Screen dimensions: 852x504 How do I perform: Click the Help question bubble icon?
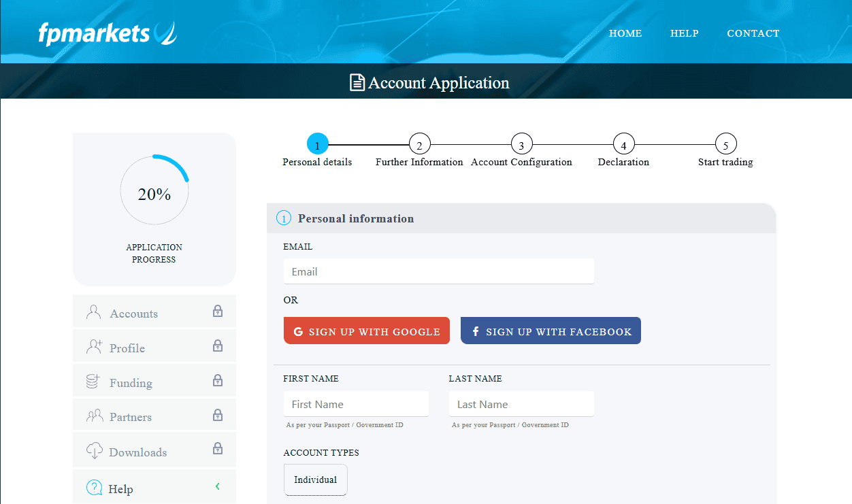[95, 488]
